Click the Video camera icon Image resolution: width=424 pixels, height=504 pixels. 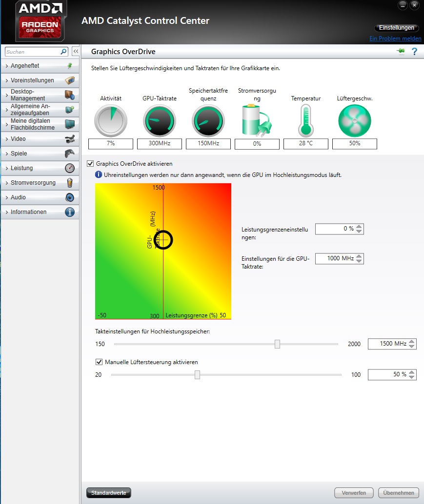70,139
